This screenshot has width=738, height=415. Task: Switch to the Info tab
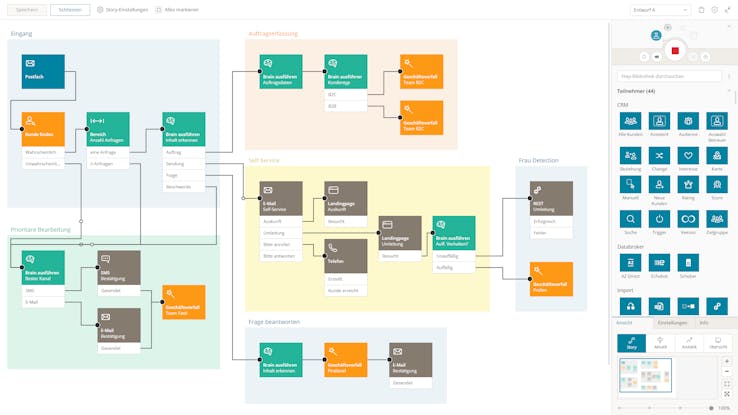point(704,323)
